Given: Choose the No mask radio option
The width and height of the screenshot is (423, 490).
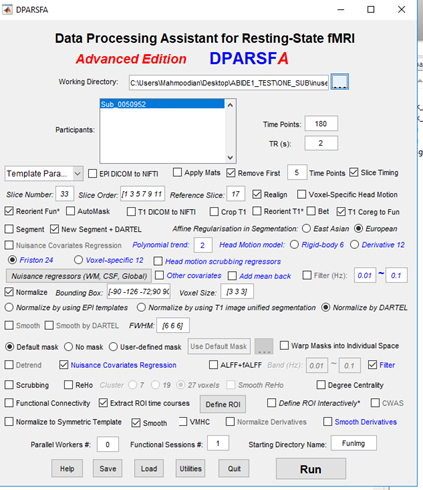Looking at the screenshot, I should point(68,347).
